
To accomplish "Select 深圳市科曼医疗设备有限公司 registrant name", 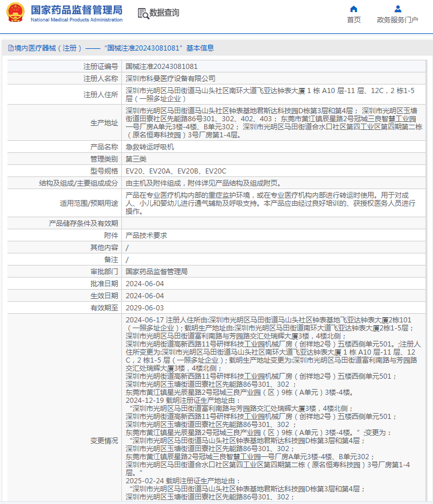I will click(170, 79).
